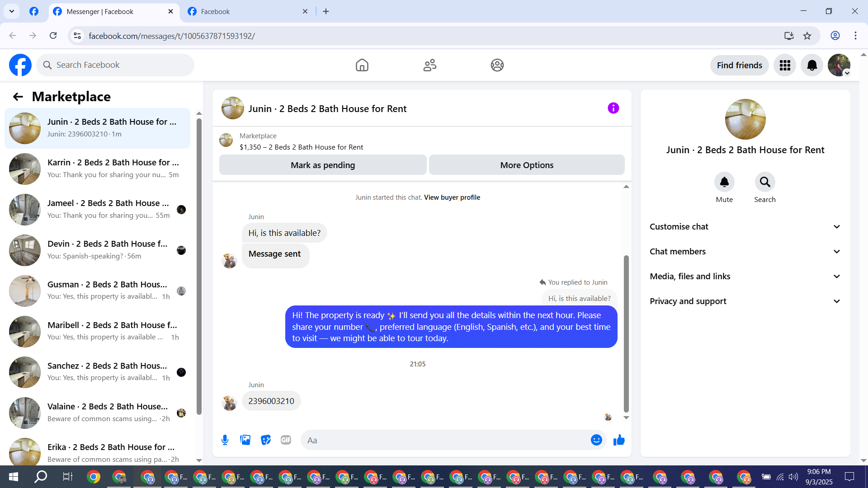
Task: Open site information icon in address bar
Action: pos(77,36)
